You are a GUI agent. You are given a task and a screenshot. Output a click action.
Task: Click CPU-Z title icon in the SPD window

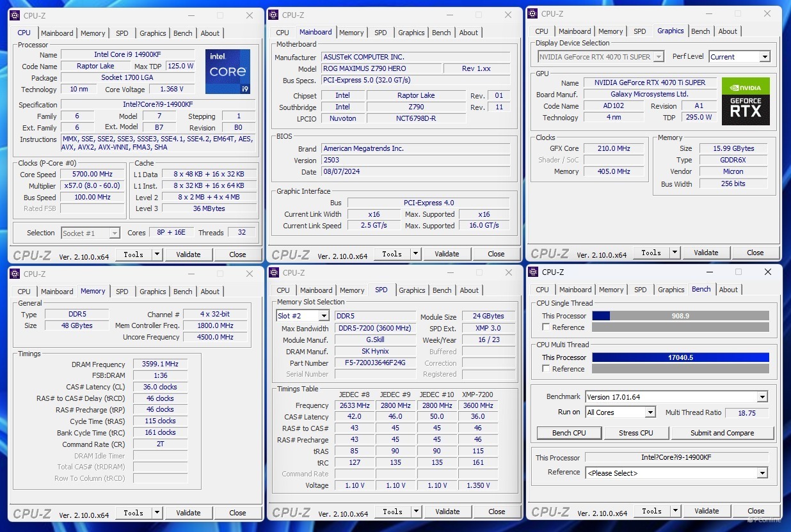(274, 272)
